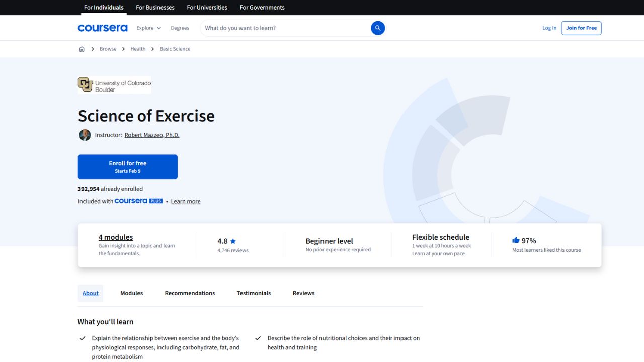Click the Coursera logo

[x=103, y=28]
